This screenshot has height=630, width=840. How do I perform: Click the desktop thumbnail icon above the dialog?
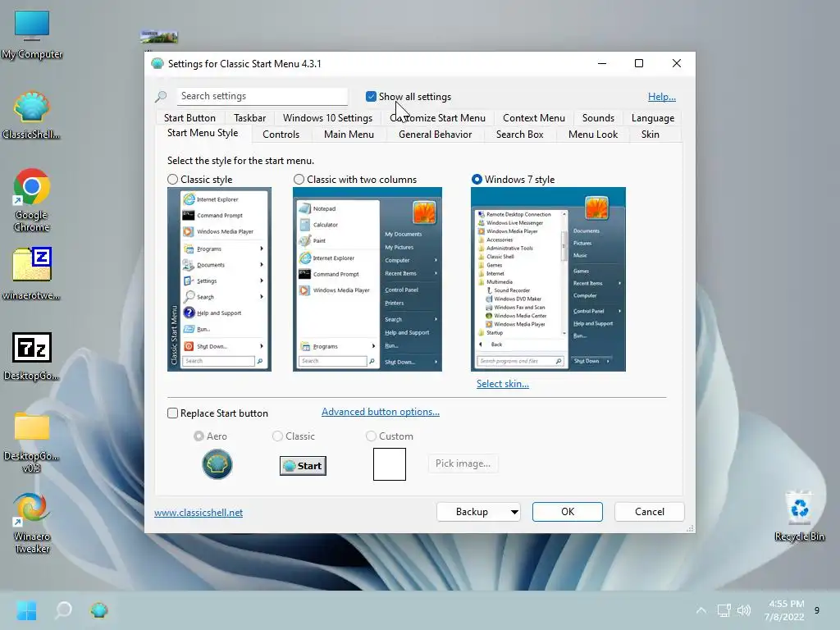(x=158, y=37)
